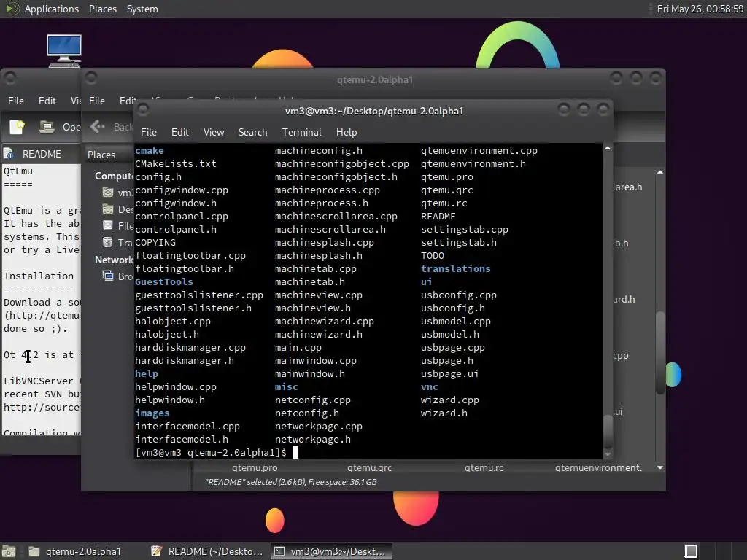Click the Browse Network icon in the sidebar
Image resolution: width=747 pixels, height=560 pixels.
click(108, 276)
